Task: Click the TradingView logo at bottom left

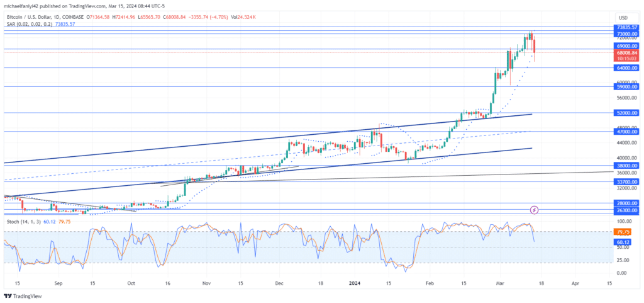Action: [x=23, y=296]
